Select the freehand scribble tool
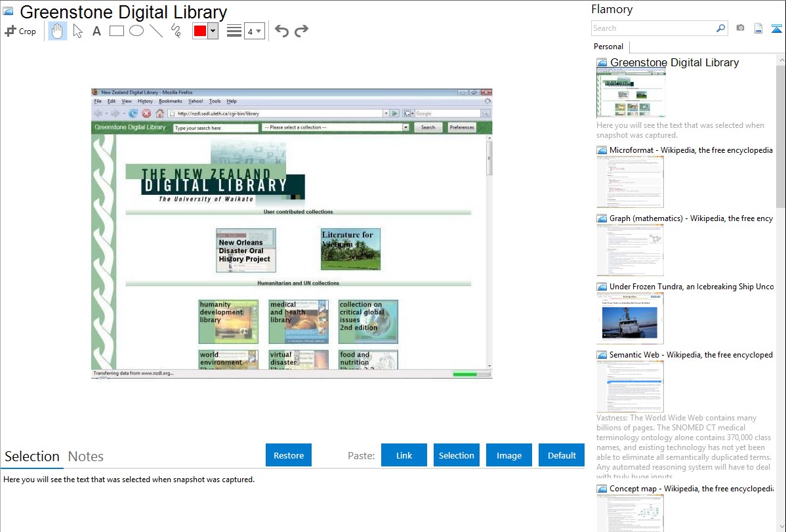Viewport: 786px width, 532px height. (x=176, y=31)
